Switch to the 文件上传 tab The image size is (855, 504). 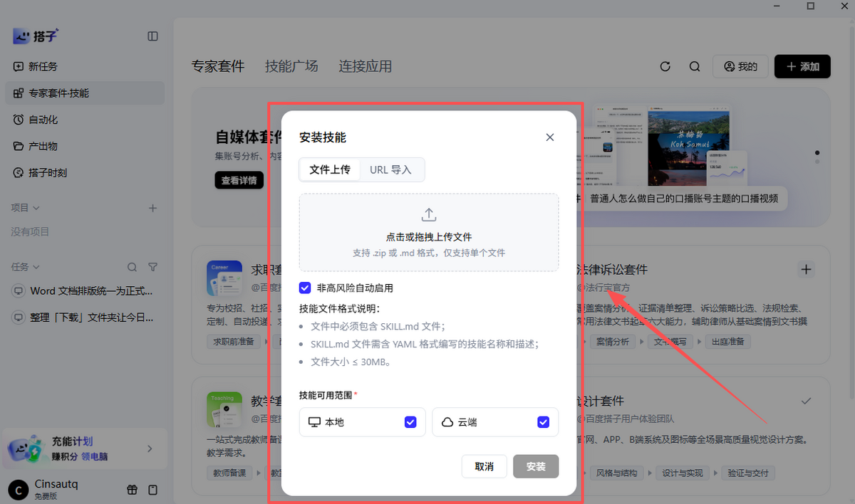tap(330, 170)
